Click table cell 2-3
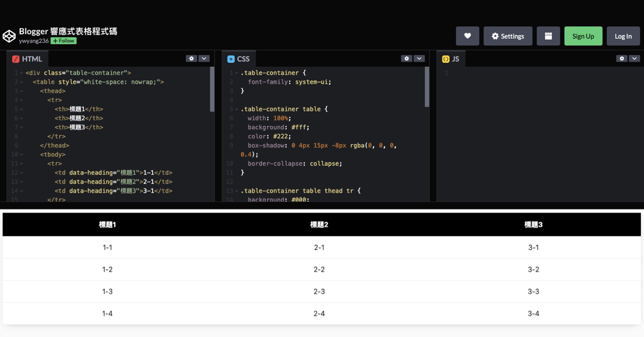Viewport: 644px width, 337px height. coord(319,291)
